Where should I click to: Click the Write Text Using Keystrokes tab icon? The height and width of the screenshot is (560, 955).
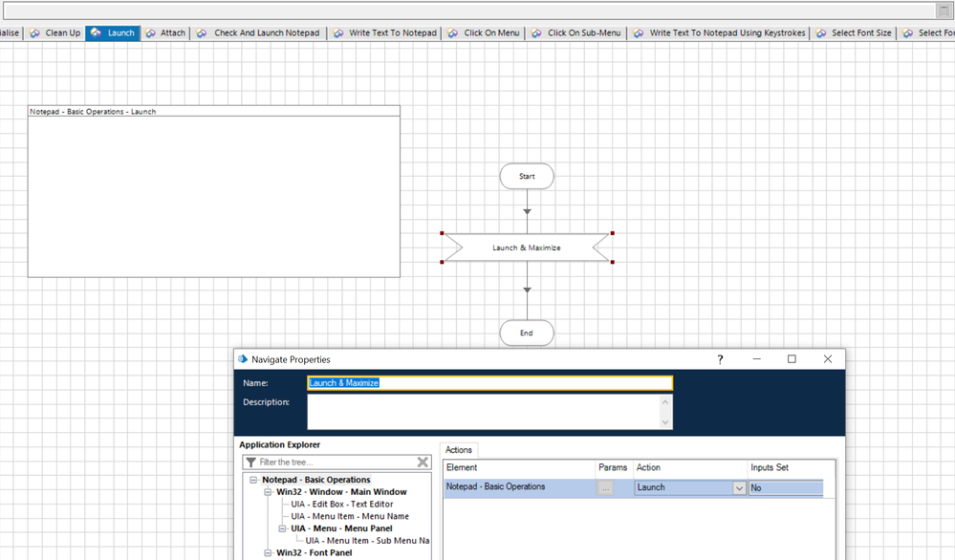coord(638,32)
